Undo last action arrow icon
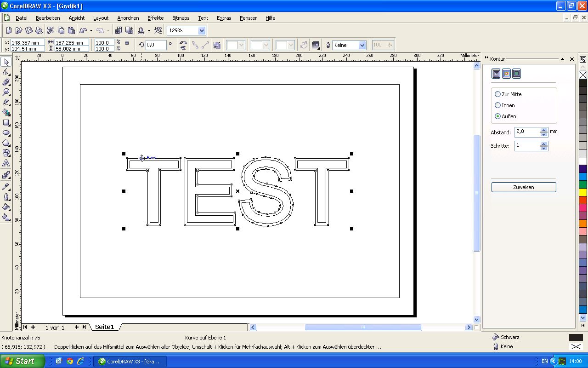 click(83, 30)
